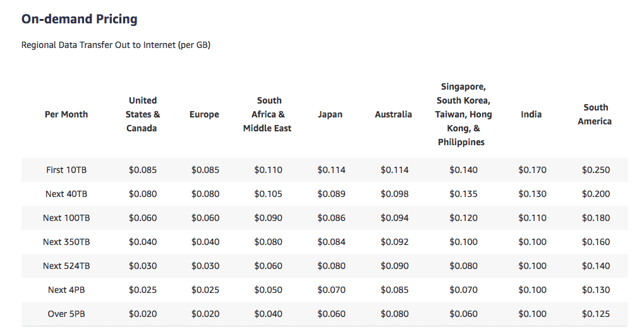The width and height of the screenshot is (644, 334).
Task: Select the Singapore, South Korea, Taiwan header
Action: click(463, 114)
